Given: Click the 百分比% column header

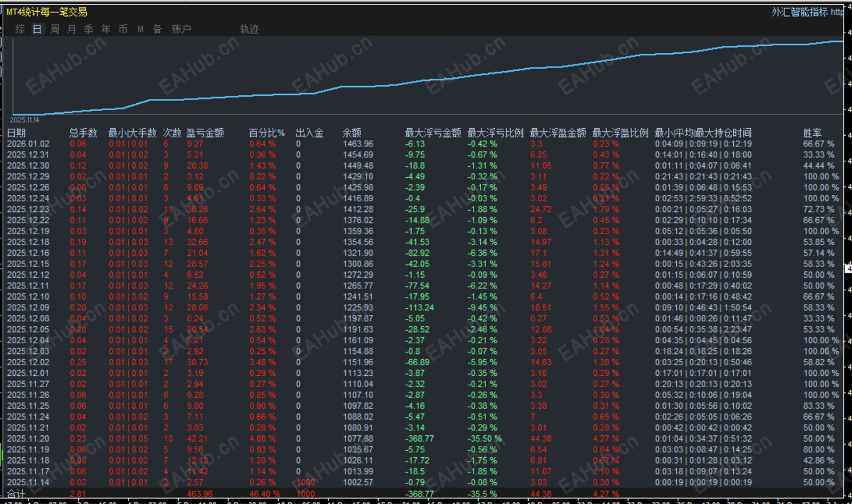Looking at the screenshot, I should coord(267,133).
